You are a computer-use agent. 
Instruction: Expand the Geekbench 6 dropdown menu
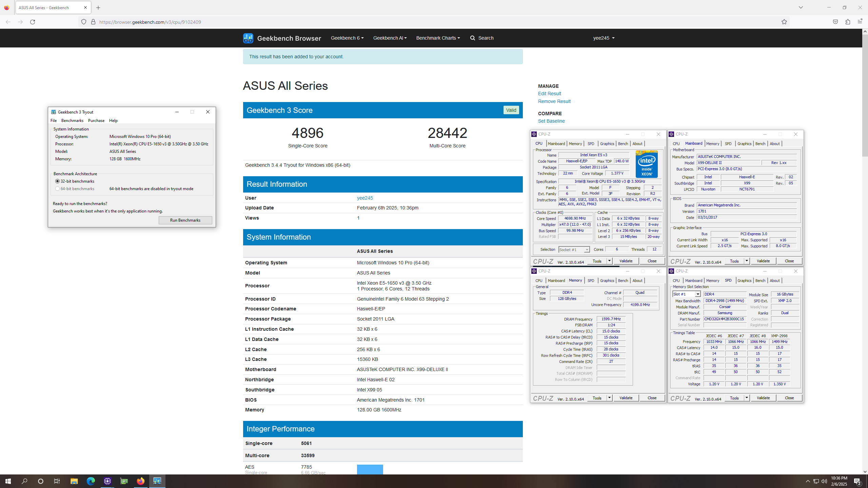coord(347,38)
